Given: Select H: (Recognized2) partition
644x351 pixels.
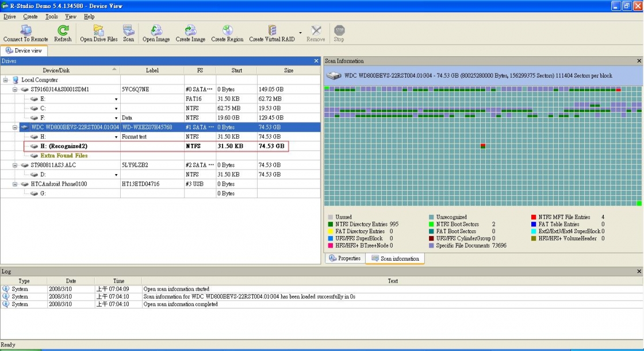Looking at the screenshot, I should (156, 146).
